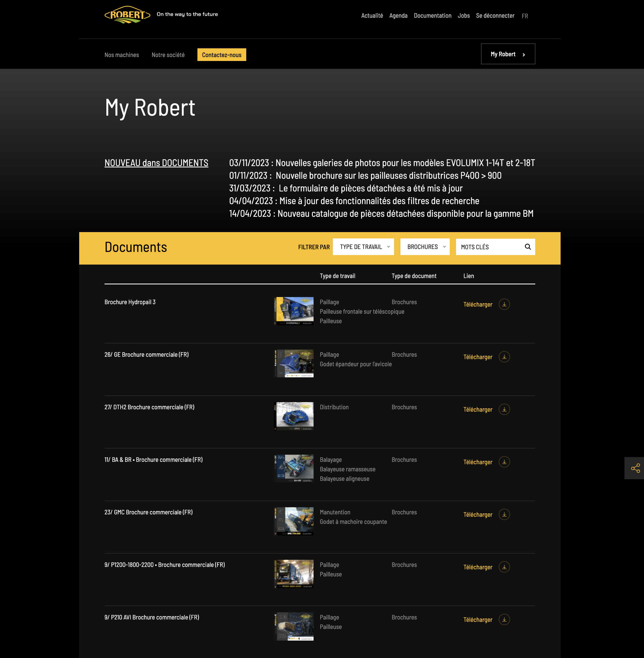Open the FR language selector
Image resolution: width=644 pixels, height=658 pixels.
click(x=525, y=16)
